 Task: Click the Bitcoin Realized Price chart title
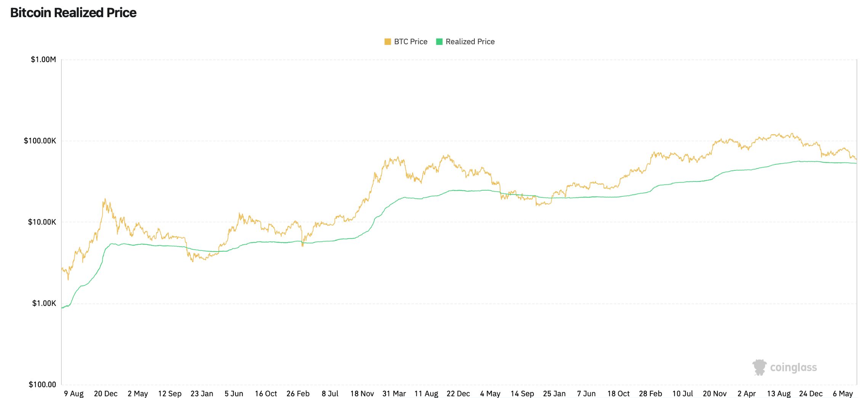(73, 13)
